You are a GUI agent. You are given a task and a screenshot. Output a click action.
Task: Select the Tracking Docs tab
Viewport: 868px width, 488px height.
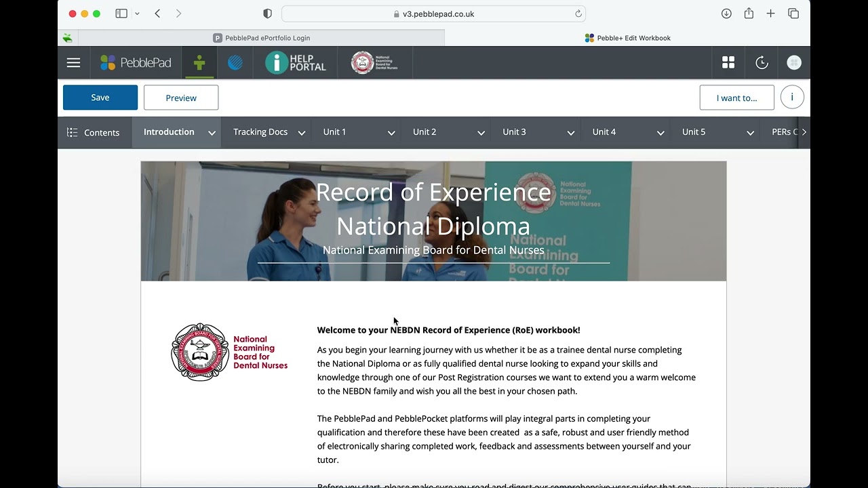tap(260, 132)
